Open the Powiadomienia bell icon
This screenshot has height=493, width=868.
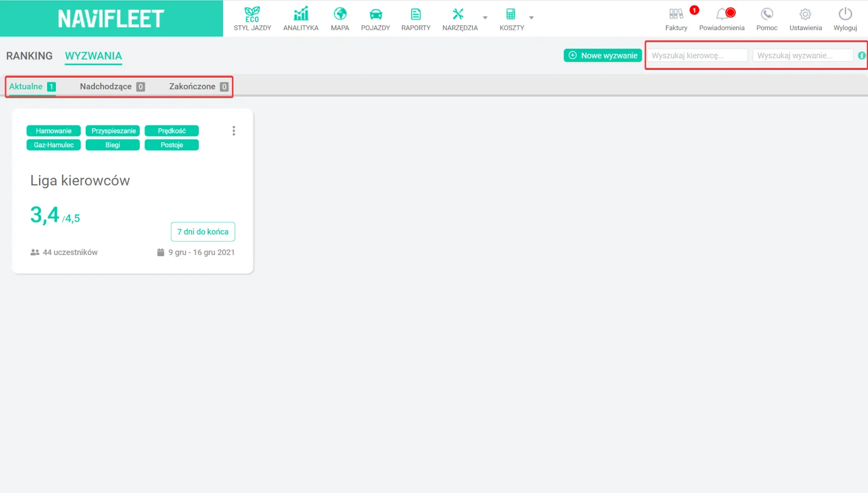point(722,14)
